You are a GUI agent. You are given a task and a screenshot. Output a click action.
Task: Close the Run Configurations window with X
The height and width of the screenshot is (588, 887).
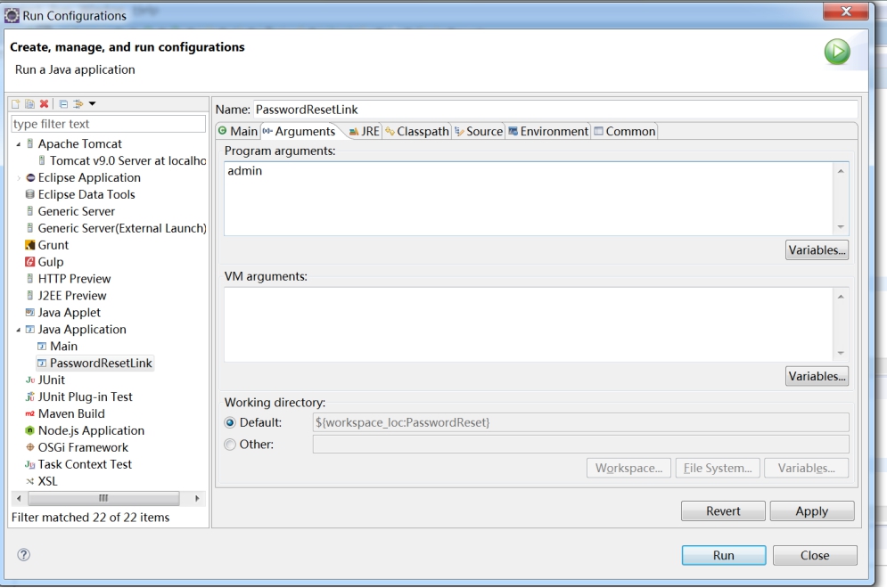(846, 11)
